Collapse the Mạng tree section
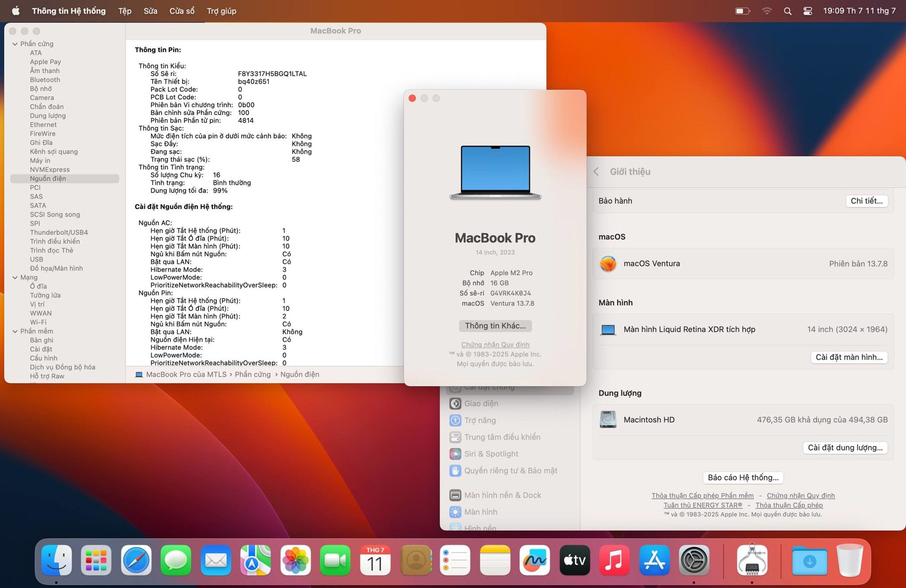The width and height of the screenshot is (906, 588). pos(15,277)
